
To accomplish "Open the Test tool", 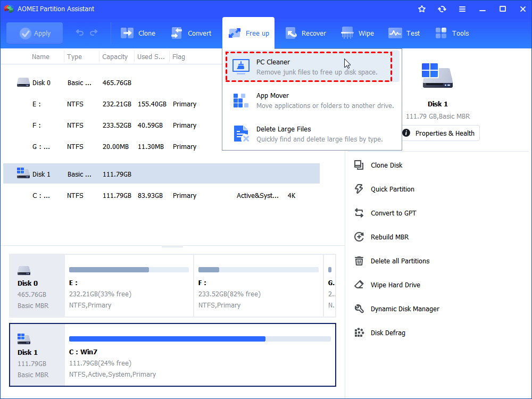I will 404,33.
